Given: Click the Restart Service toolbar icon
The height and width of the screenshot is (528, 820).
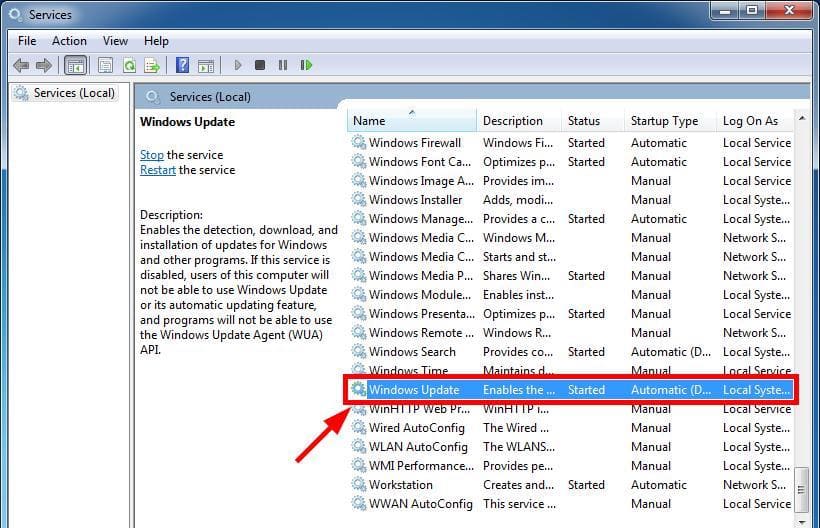Looking at the screenshot, I should 306,65.
